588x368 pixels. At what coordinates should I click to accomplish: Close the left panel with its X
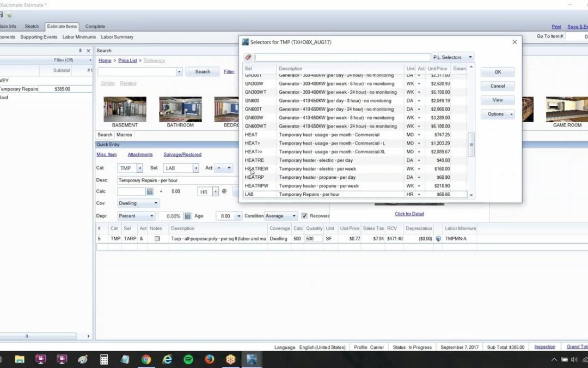pos(89,51)
